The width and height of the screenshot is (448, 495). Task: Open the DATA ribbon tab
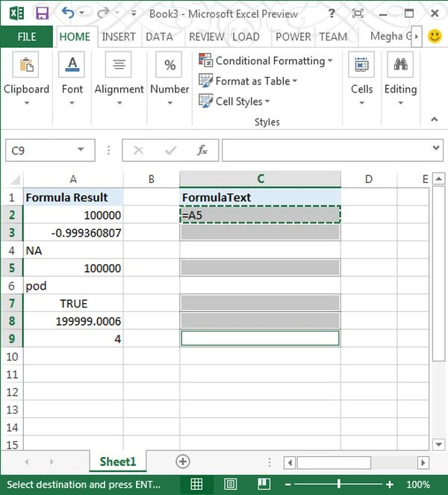159,37
